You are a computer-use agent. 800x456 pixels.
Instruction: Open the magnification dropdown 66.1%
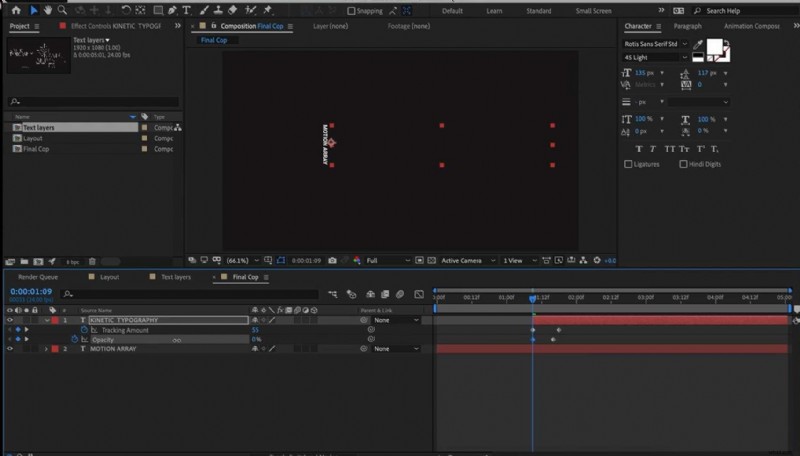(x=242, y=261)
